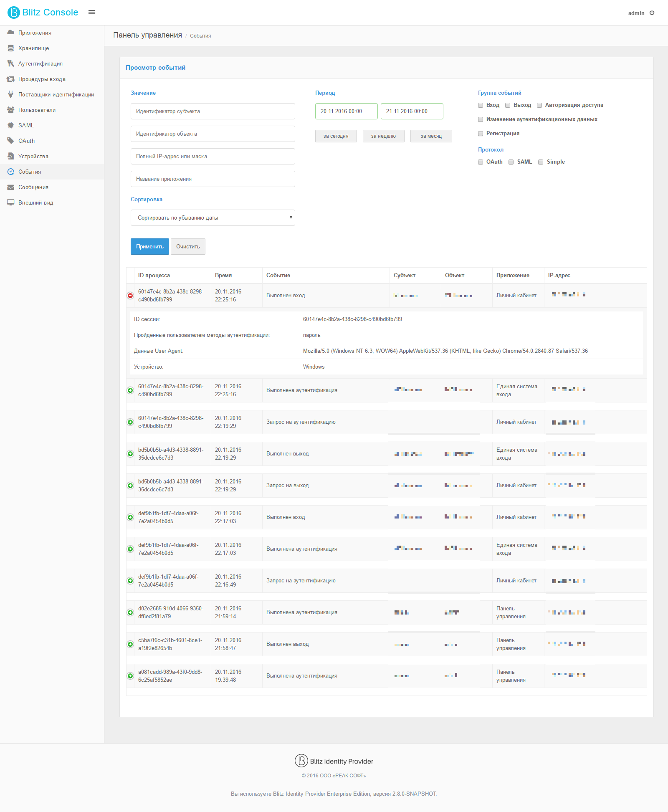Click the start date field 20.11.2016 00:00
Image resolution: width=668 pixels, height=812 pixels.
(x=347, y=111)
